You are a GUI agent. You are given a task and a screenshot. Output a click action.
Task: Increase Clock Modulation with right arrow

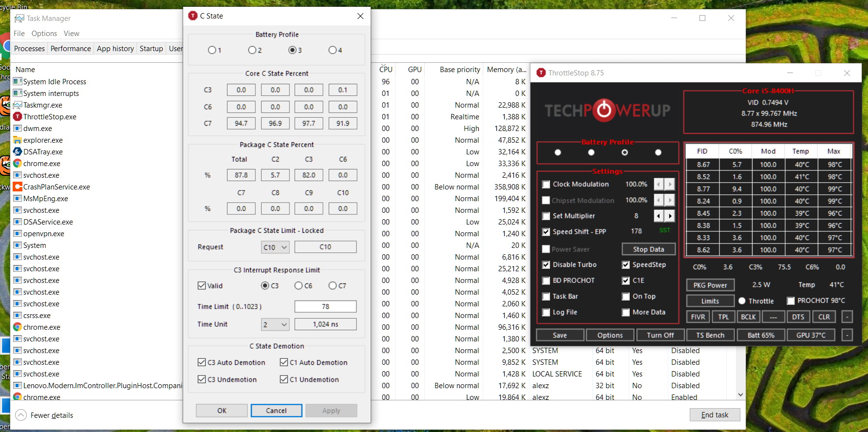point(670,184)
